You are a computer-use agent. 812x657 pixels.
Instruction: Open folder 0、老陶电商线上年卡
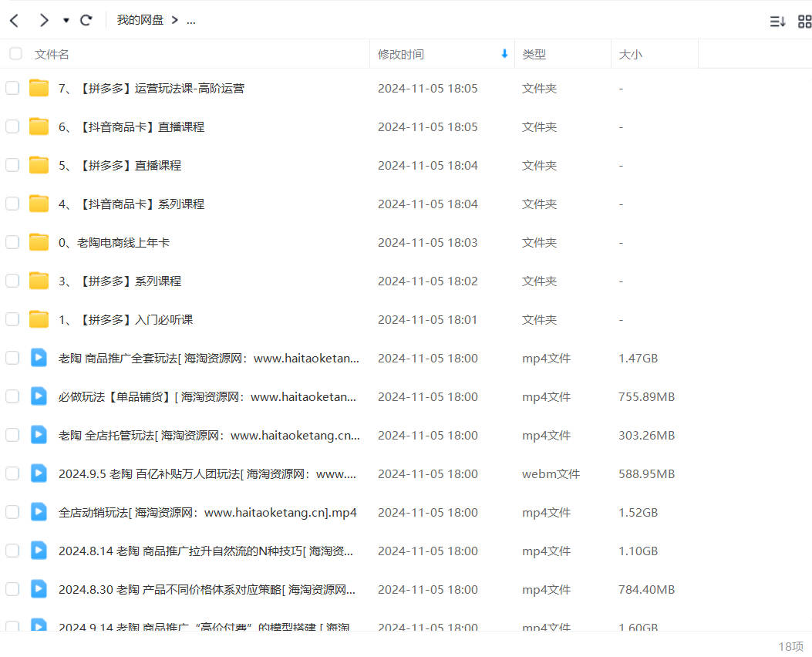[x=114, y=243]
